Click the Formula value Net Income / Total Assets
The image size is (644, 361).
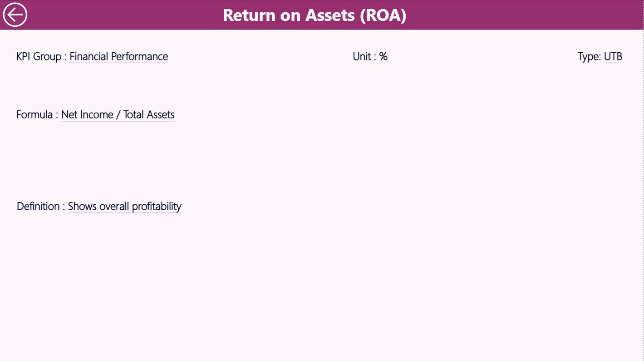118,114
